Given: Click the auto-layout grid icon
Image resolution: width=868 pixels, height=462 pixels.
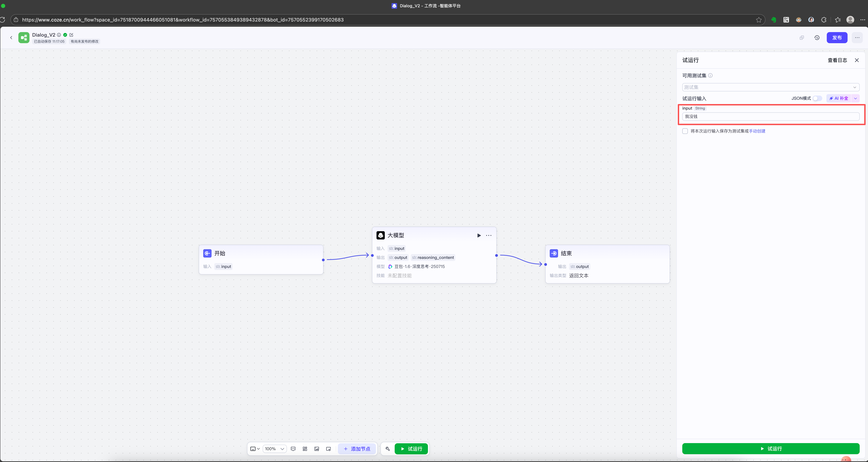Looking at the screenshot, I should click(305, 449).
